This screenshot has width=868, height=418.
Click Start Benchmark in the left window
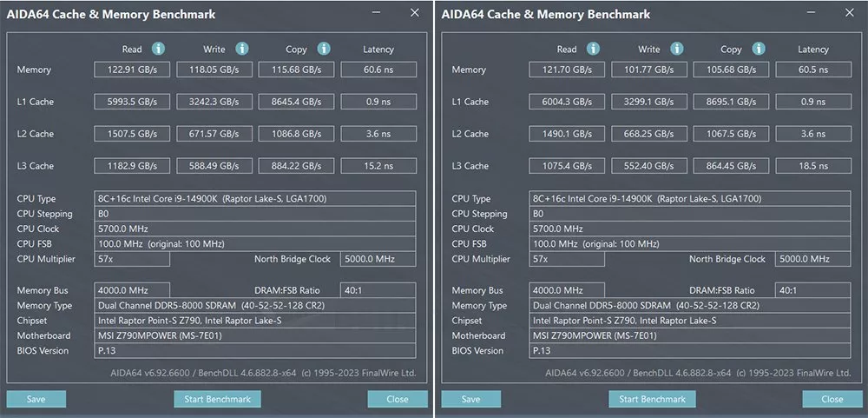click(x=218, y=399)
